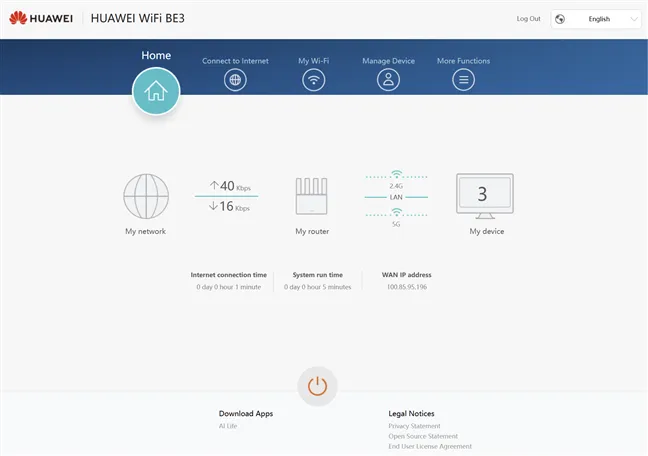Click the language globe icon

pos(560,19)
